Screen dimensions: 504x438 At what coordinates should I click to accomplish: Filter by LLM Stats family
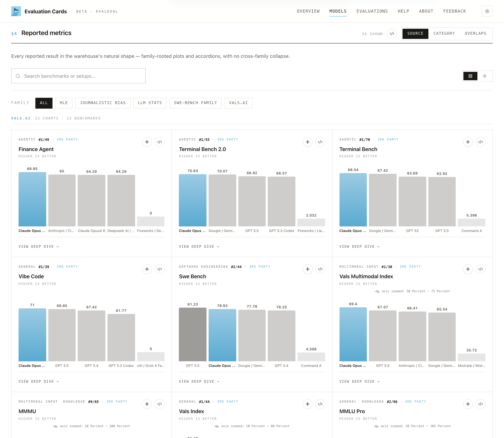(150, 103)
